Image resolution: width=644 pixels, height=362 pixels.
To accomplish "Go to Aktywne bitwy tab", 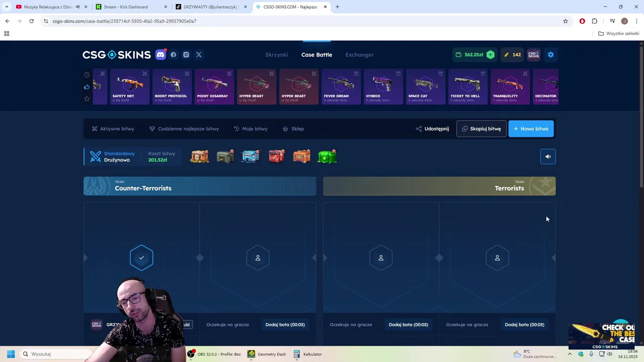I will (x=113, y=129).
